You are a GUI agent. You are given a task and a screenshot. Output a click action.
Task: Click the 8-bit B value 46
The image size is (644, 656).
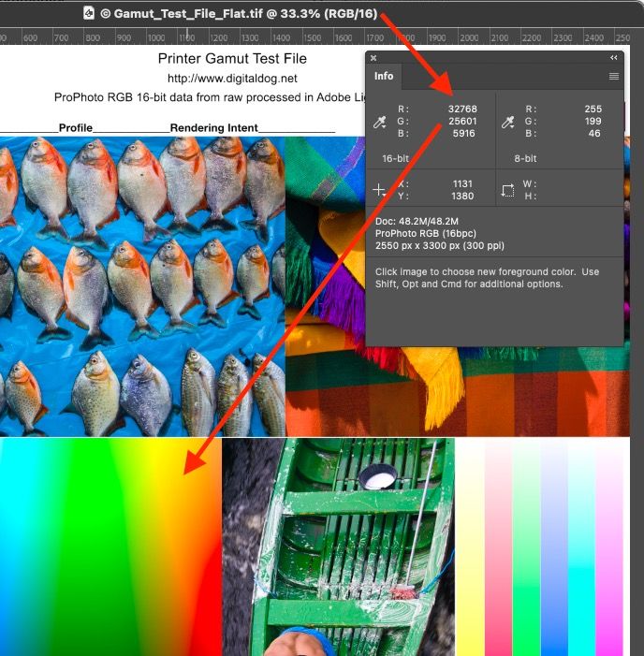[594, 134]
